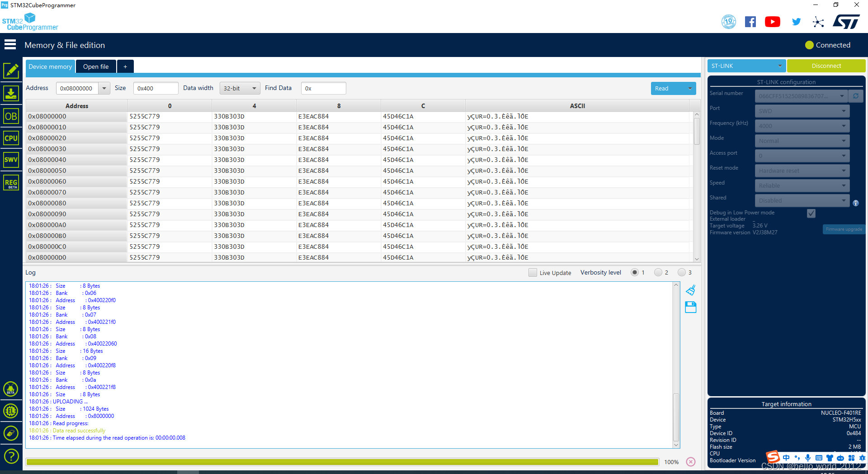Open the bug-shaped beta tool icon
This screenshot has width=868, height=474.
[11, 389]
